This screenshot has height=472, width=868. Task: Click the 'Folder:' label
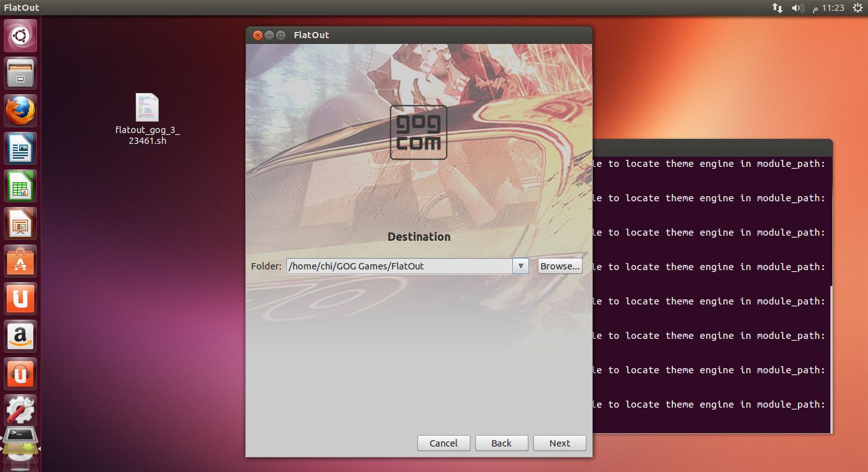pyautogui.click(x=266, y=266)
